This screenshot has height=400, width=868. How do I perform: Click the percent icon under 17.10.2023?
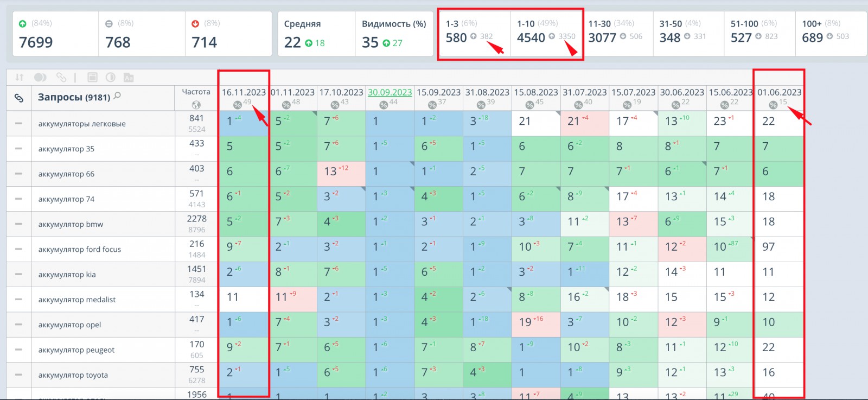click(335, 105)
